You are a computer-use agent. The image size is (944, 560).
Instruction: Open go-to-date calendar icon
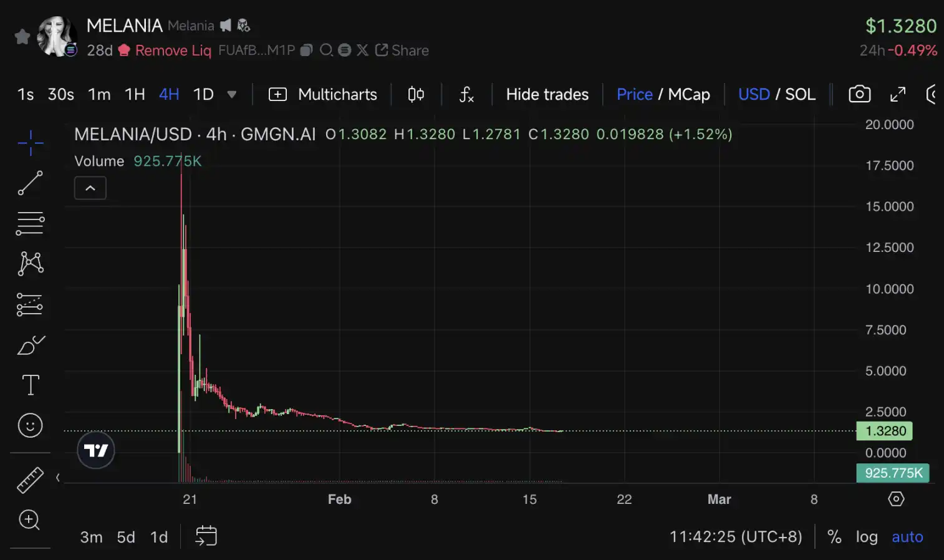click(x=206, y=536)
